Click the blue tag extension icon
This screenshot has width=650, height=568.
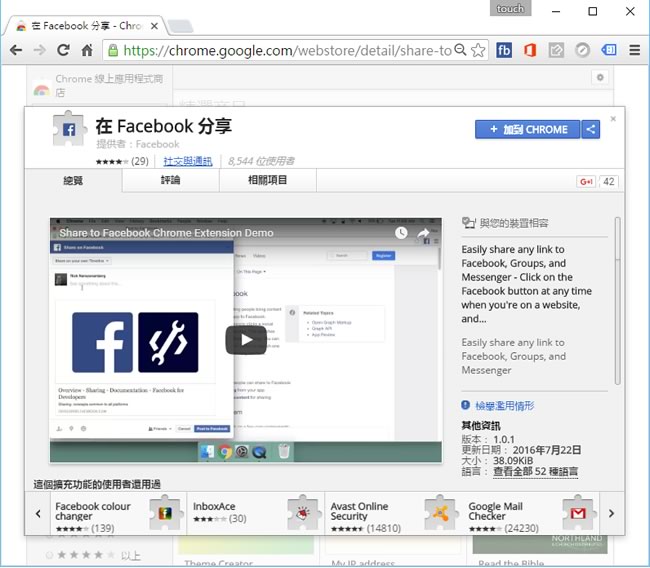(609, 51)
